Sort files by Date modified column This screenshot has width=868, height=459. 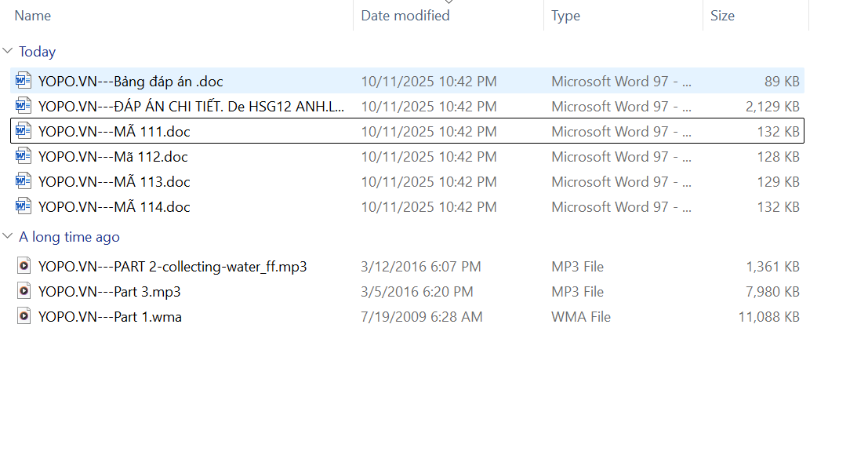[405, 15]
